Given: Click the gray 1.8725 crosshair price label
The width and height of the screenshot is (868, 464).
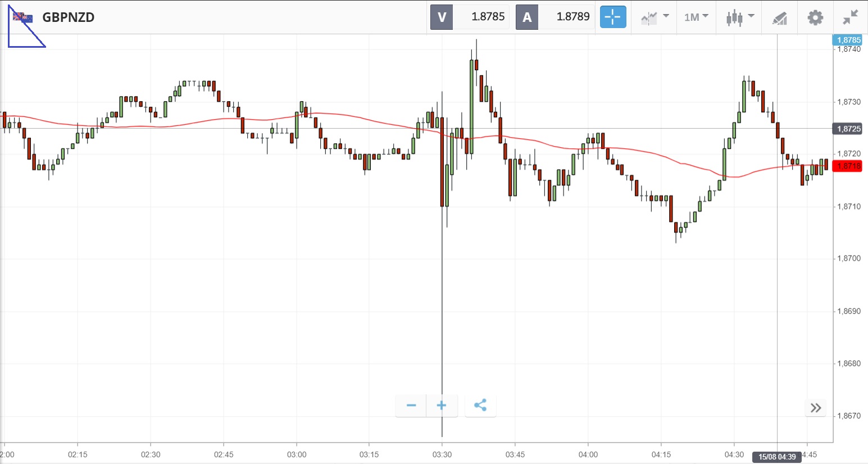Looking at the screenshot, I should click(x=848, y=129).
